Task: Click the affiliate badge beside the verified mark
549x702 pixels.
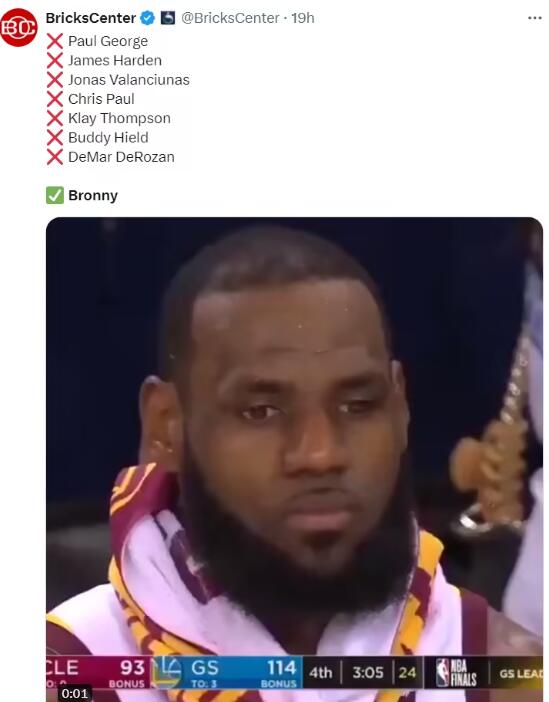Action: click(x=168, y=18)
